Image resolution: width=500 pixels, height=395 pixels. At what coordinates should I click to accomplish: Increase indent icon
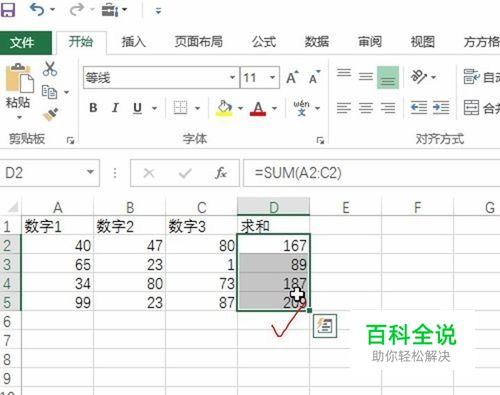(441, 108)
